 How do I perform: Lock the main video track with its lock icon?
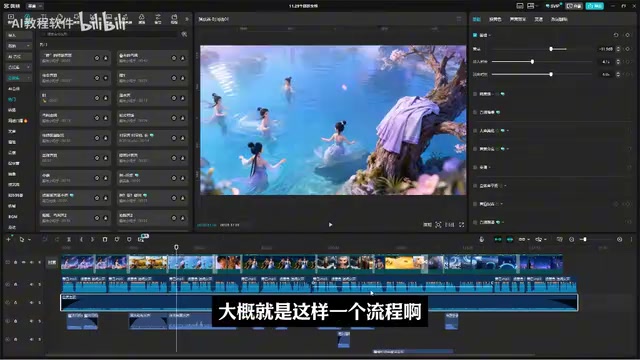[x=16, y=262]
